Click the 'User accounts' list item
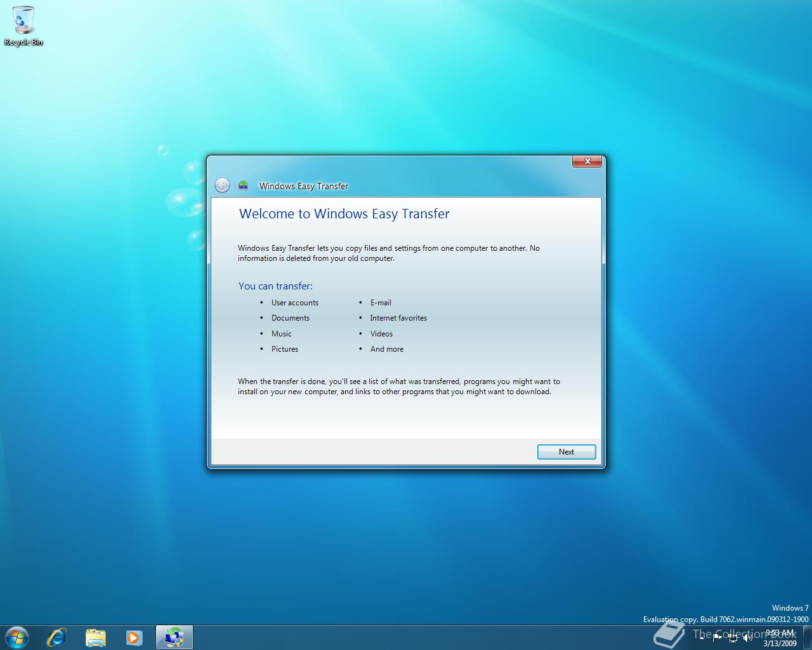This screenshot has height=650, width=812. pos(295,303)
